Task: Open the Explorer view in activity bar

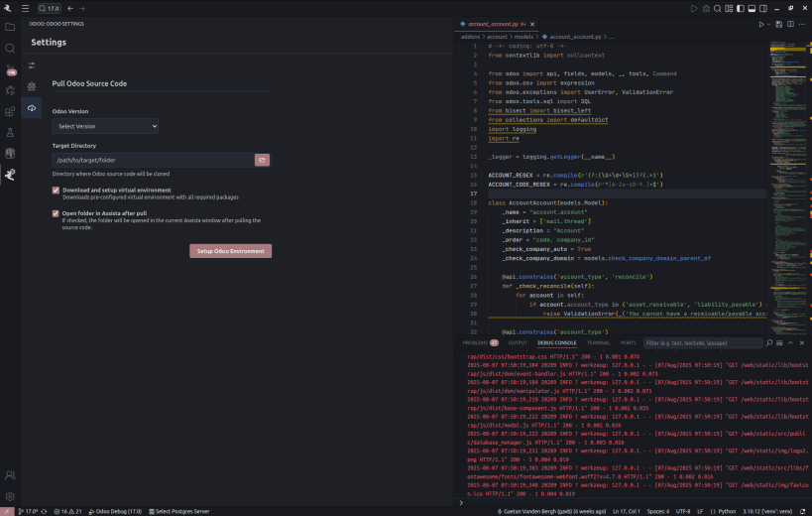Action: click(x=10, y=27)
